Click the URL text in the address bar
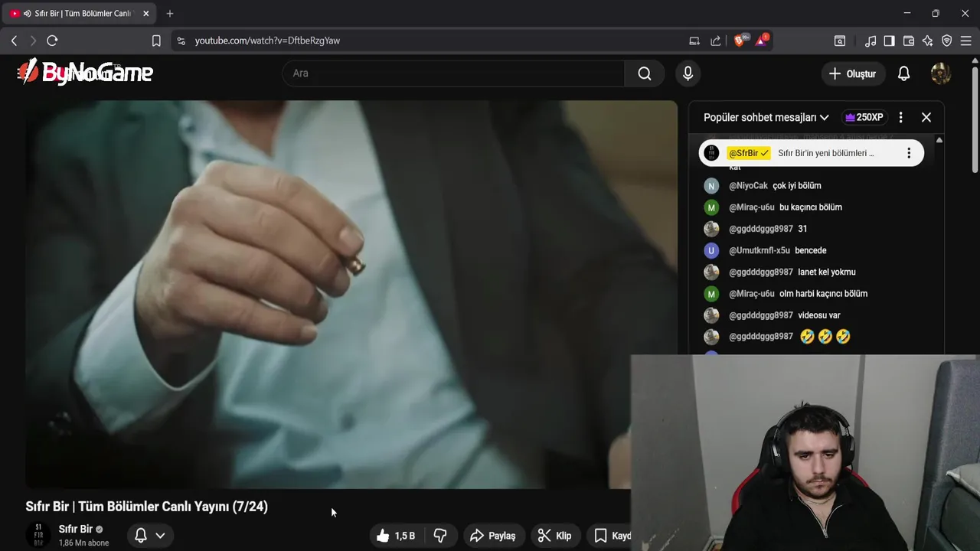Image resolution: width=980 pixels, height=551 pixels. (x=267, y=41)
